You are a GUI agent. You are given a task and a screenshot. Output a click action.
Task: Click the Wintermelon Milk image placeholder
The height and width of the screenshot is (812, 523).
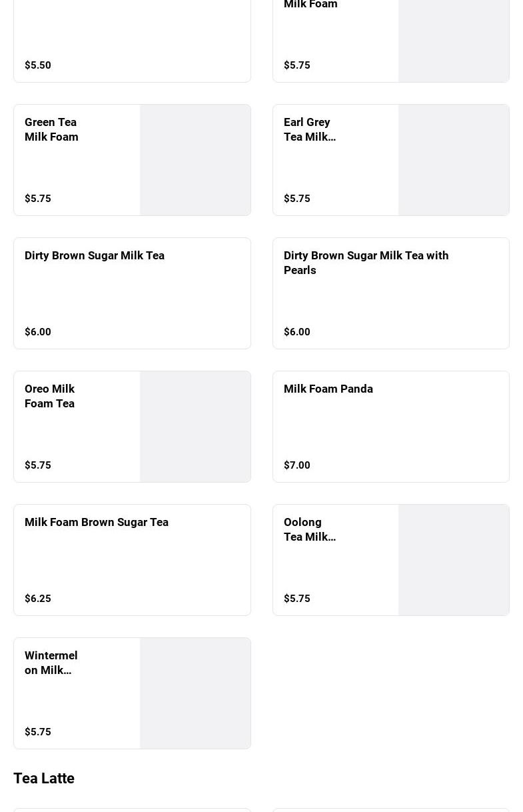coord(195,693)
